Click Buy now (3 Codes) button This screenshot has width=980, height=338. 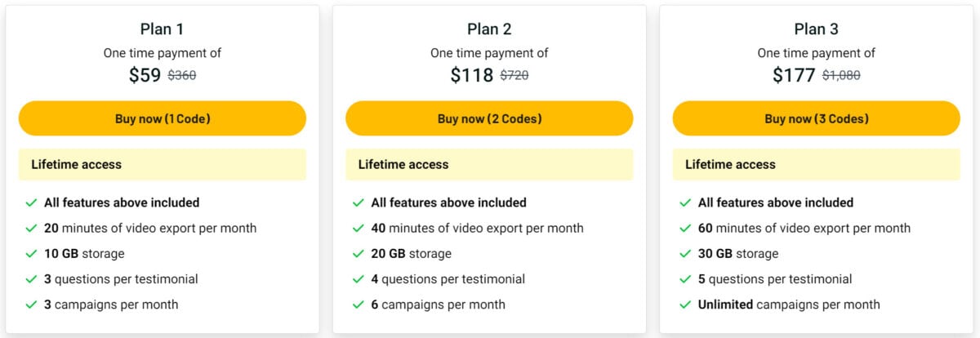point(817,118)
